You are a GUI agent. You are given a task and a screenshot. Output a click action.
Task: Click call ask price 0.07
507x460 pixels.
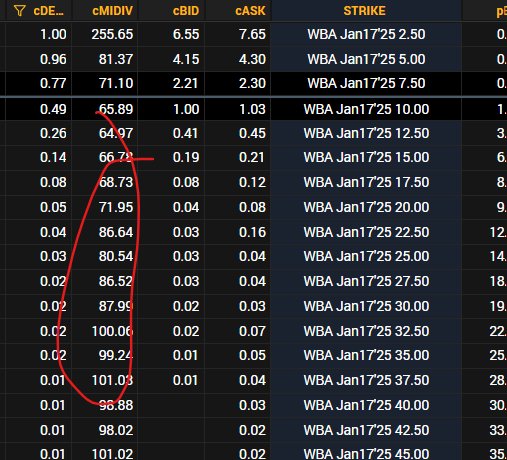(252, 331)
